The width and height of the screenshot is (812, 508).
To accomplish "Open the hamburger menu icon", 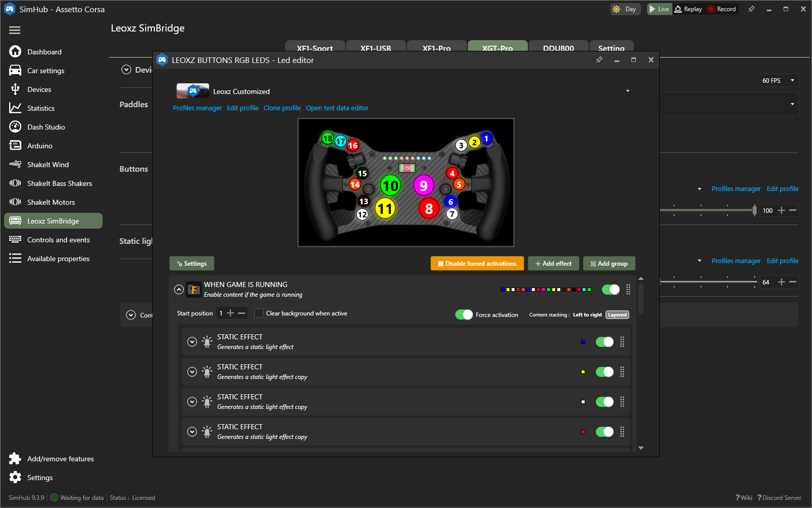I will [15, 30].
